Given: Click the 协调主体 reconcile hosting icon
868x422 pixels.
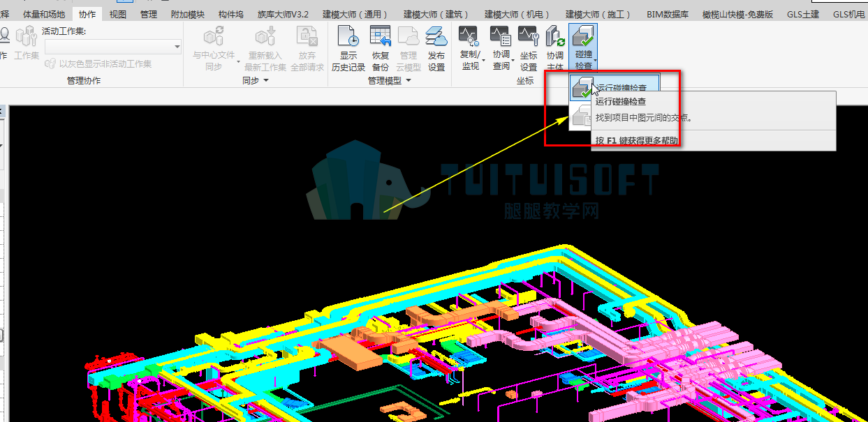Looking at the screenshot, I should point(555,36).
